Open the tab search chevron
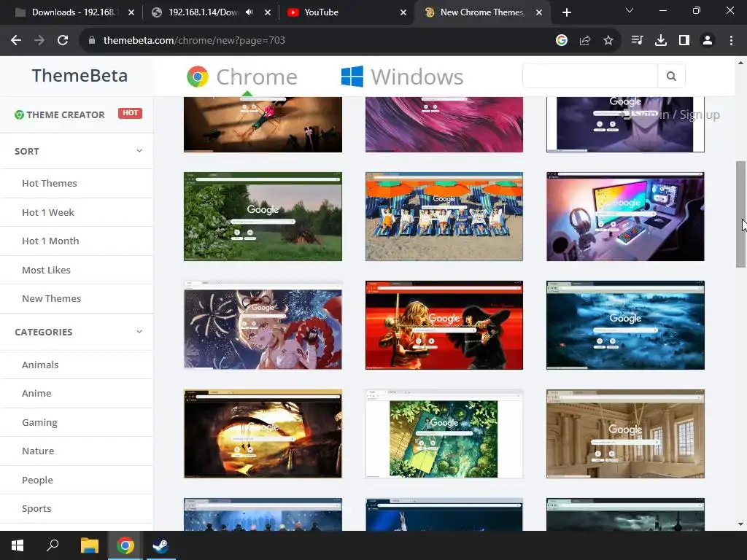 point(630,10)
